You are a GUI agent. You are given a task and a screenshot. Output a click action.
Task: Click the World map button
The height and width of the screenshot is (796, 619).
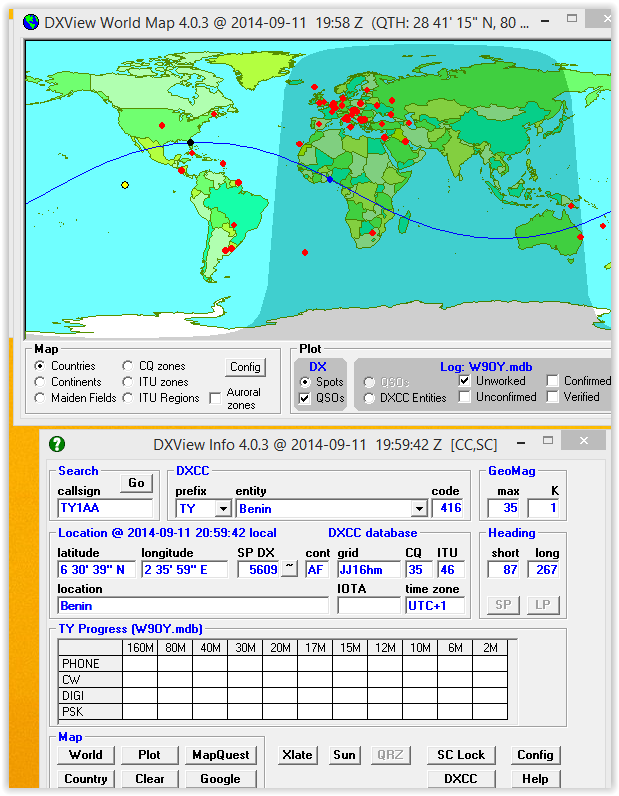[86, 755]
